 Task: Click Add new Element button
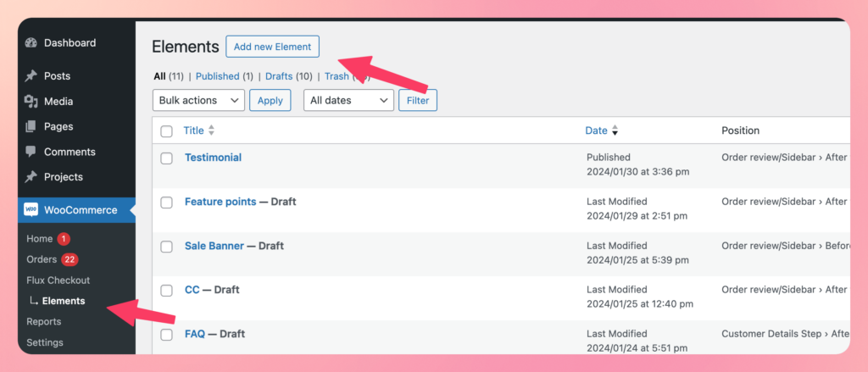(x=272, y=47)
